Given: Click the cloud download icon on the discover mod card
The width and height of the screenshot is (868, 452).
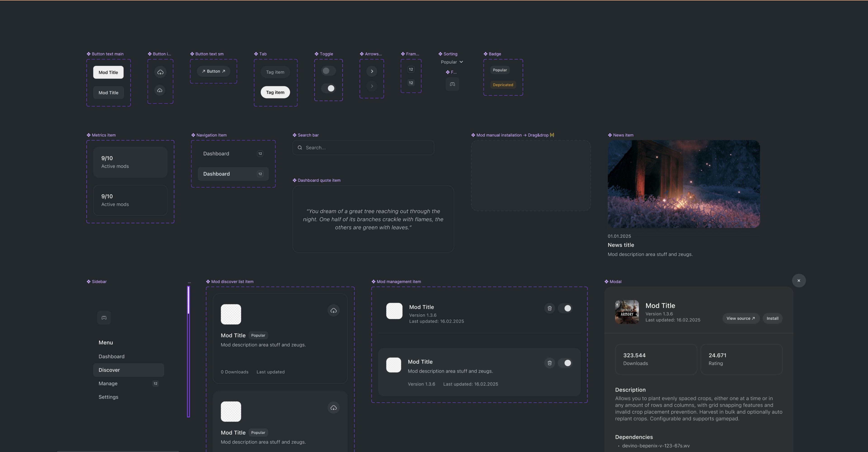Looking at the screenshot, I should [334, 311].
